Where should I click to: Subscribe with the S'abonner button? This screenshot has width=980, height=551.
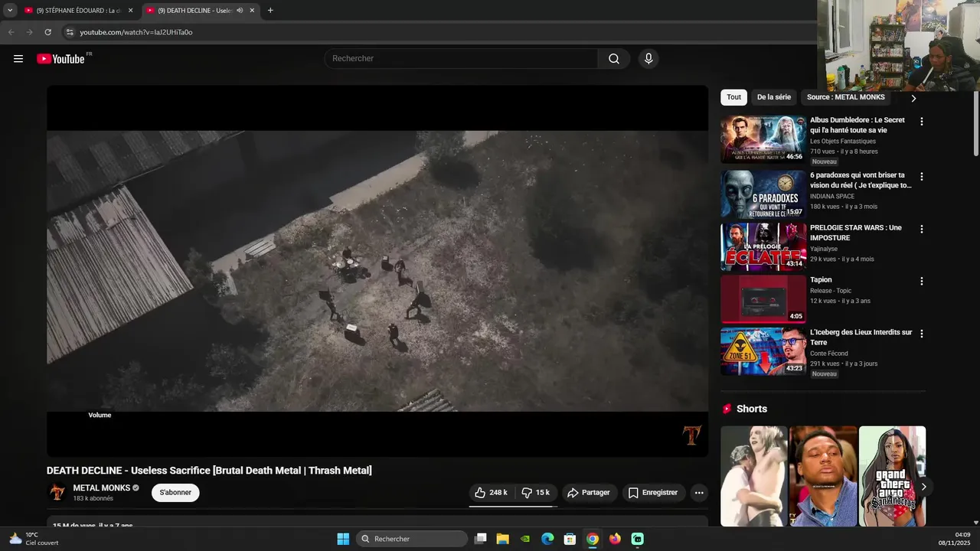coord(175,493)
